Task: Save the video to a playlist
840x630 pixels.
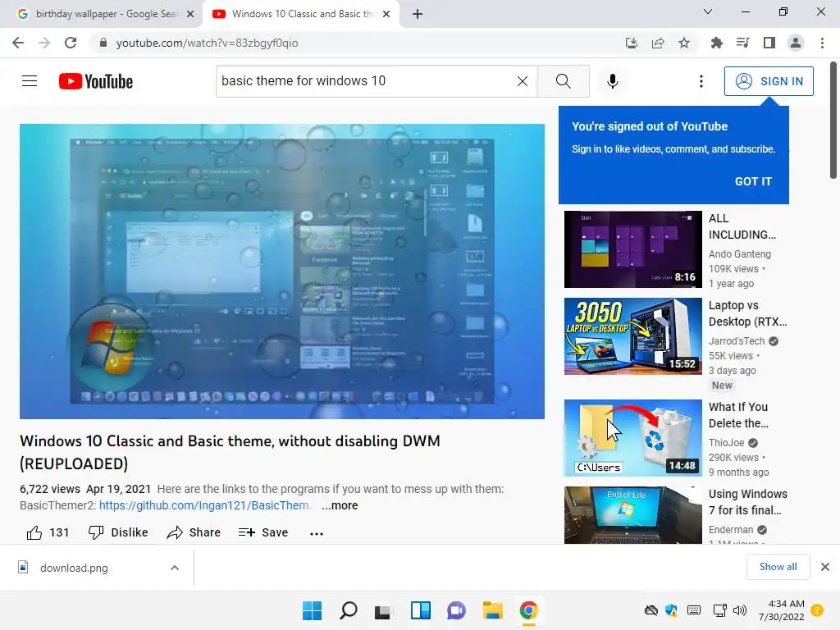Action: click(x=263, y=532)
